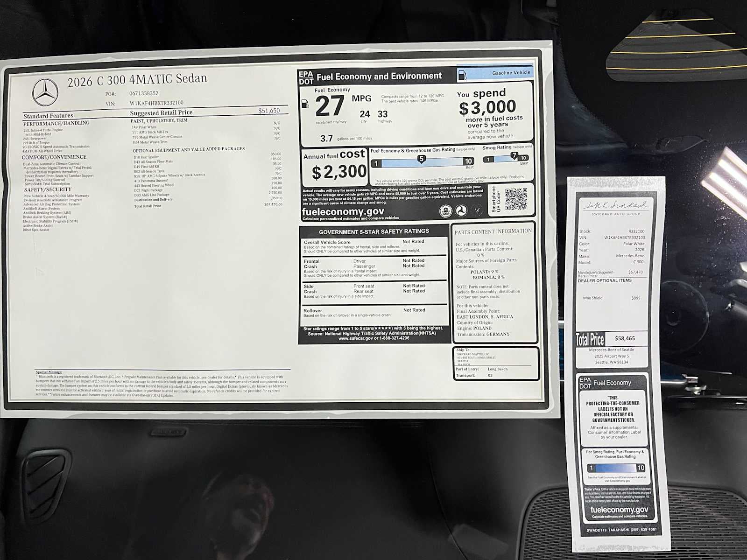Click the EPA DOT badge beside Fuel Economy and Environment
Screen dimensions: 747x560
coord(306,78)
